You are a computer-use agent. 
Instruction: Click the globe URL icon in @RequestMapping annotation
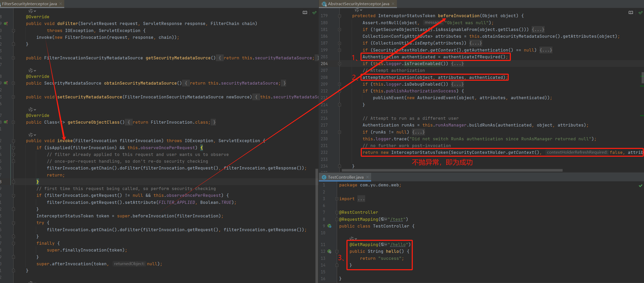(384, 219)
